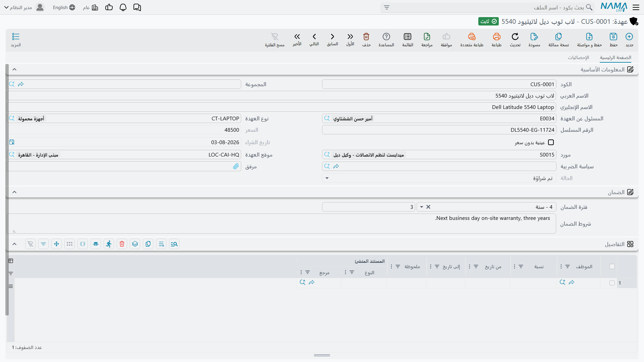Show the القائمة list view
Image resolution: width=644 pixels, height=362 pixels.
[x=408, y=40]
